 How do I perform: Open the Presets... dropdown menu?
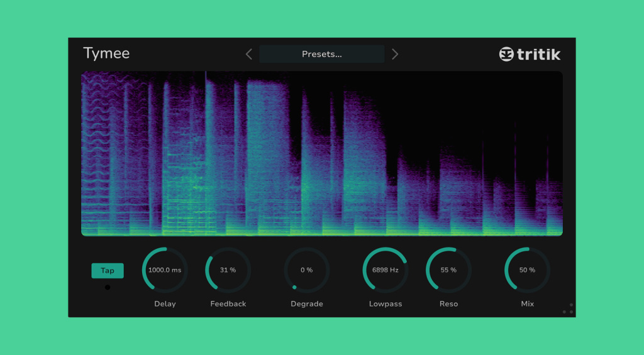pyautogui.click(x=321, y=54)
